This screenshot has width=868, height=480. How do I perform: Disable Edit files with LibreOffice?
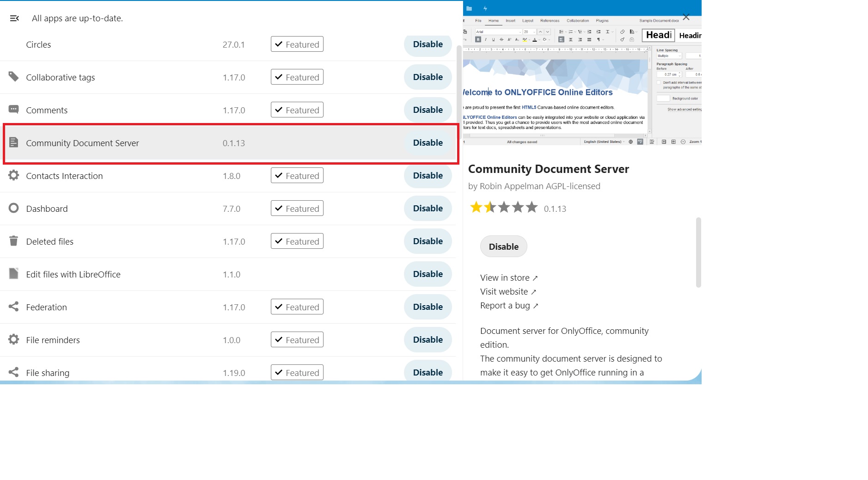coord(428,274)
